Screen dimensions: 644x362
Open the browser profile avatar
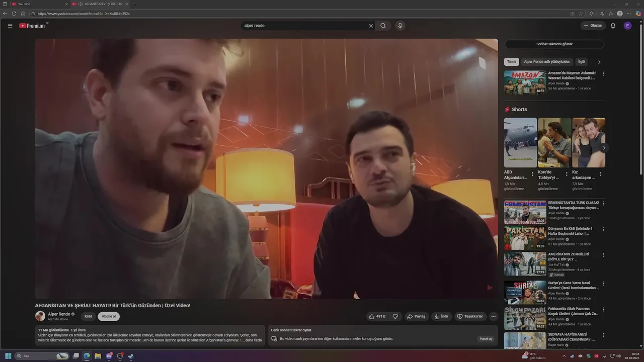coord(620,14)
